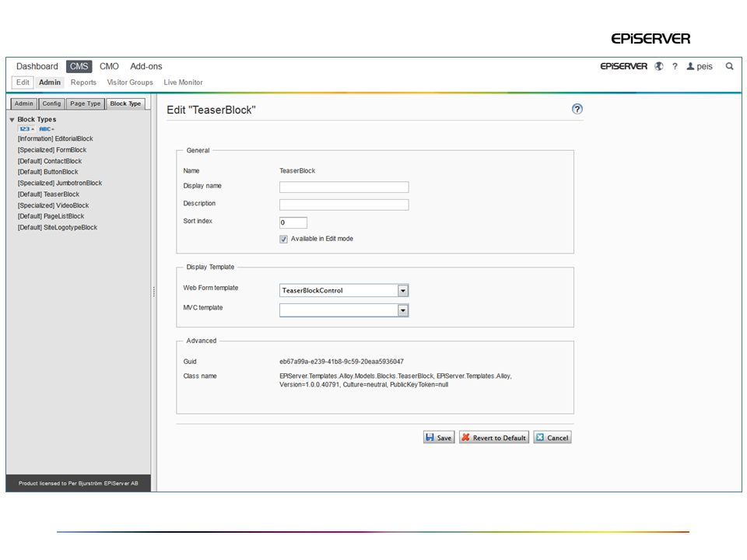Open the help icon beside Edit TeaserBlock heading
This screenshot has height=560, width=747.
click(x=577, y=109)
